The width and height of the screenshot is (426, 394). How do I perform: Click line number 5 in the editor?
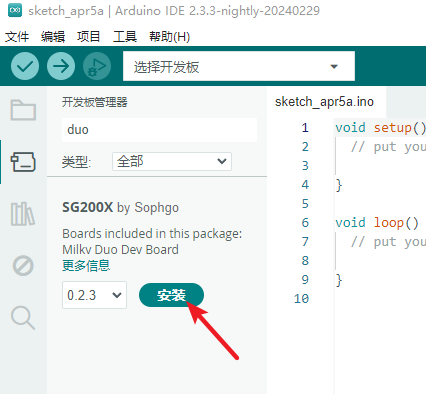[x=305, y=204]
